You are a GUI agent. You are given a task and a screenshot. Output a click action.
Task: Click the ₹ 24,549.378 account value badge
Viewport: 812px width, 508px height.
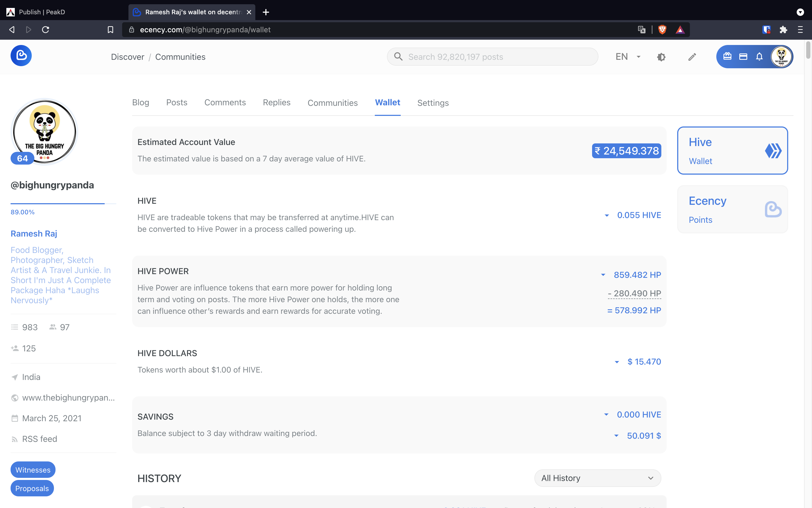(x=626, y=151)
